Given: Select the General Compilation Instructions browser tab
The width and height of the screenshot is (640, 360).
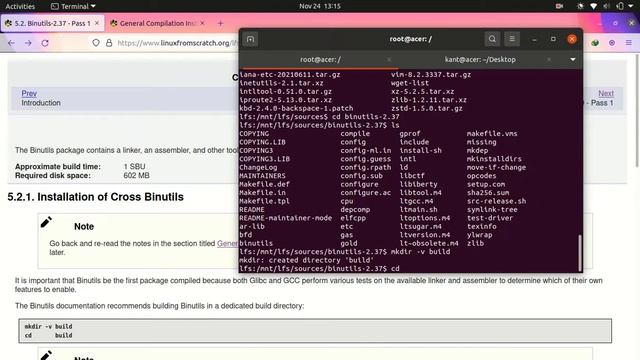Looking at the screenshot, I should (158, 23).
